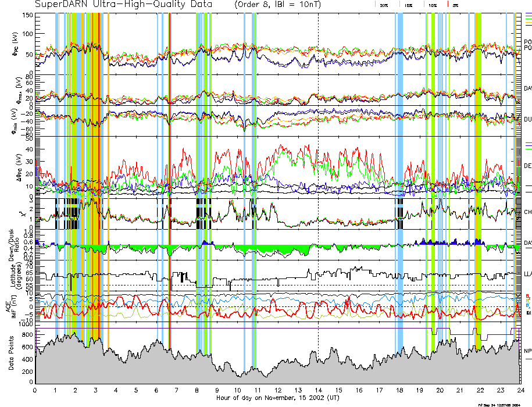Click hour tick label '14' on x-axis
The image size is (532, 407).
point(318,390)
